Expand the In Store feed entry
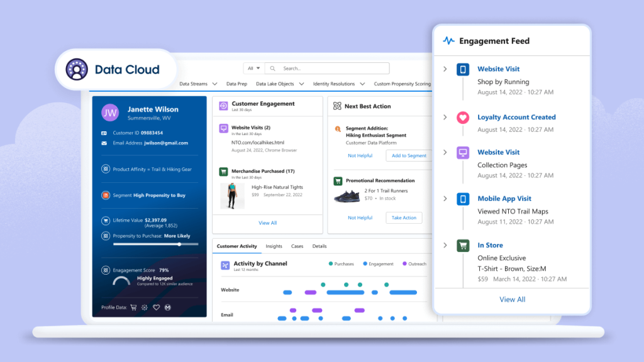 pyautogui.click(x=445, y=245)
